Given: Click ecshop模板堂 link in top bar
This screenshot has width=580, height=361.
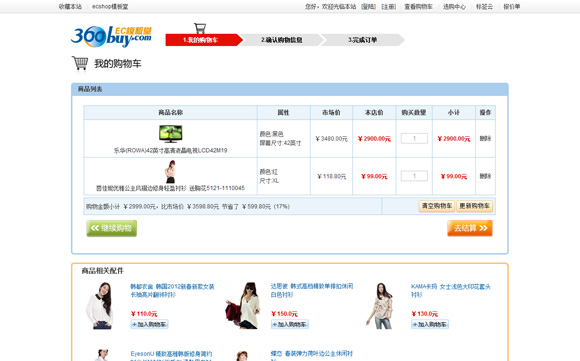Looking at the screenshot, I should (x=110, y=7).
